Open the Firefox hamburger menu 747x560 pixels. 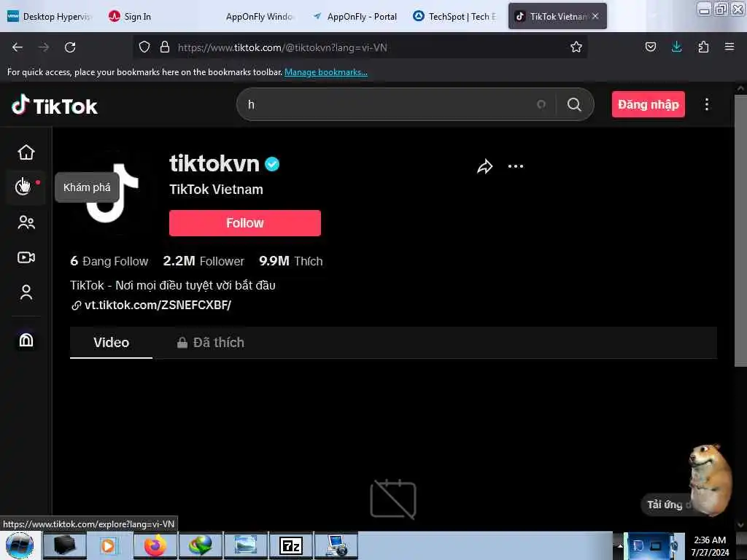tap(729, 47)
